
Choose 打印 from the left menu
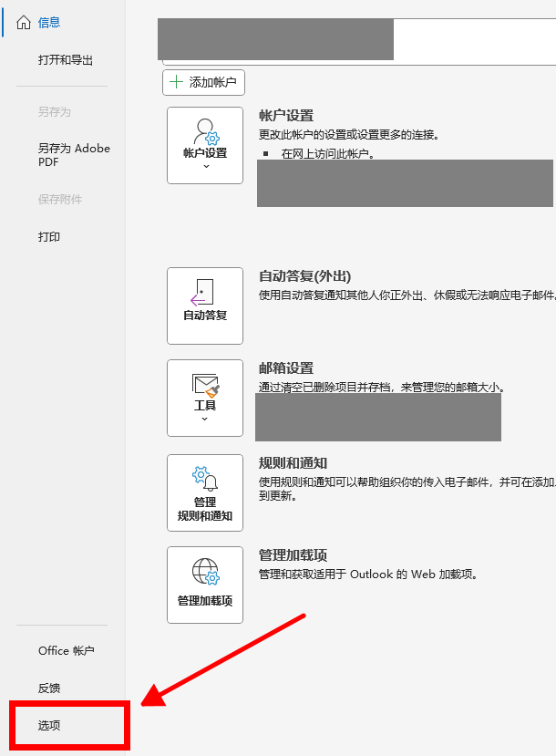click(x=49, y=237)
